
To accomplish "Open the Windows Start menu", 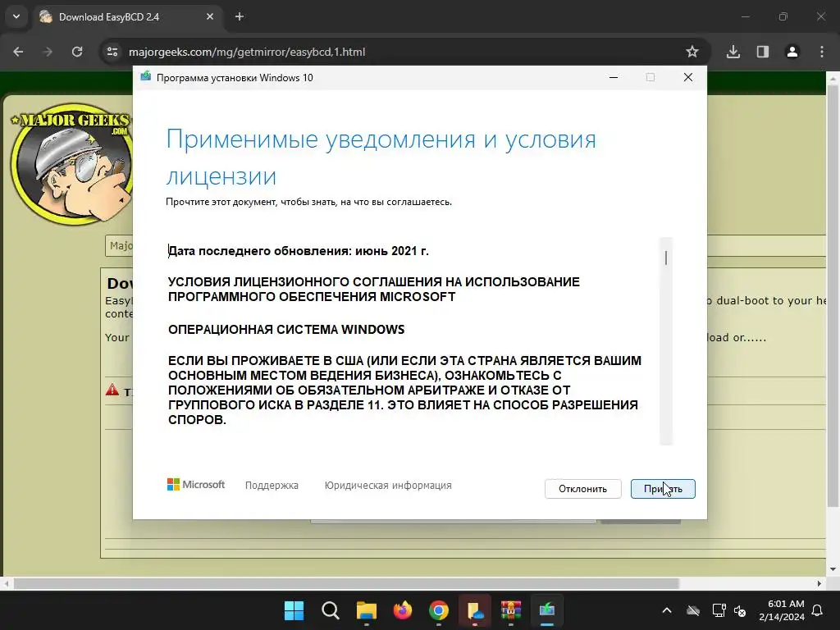I will click(x=294, y=610).
